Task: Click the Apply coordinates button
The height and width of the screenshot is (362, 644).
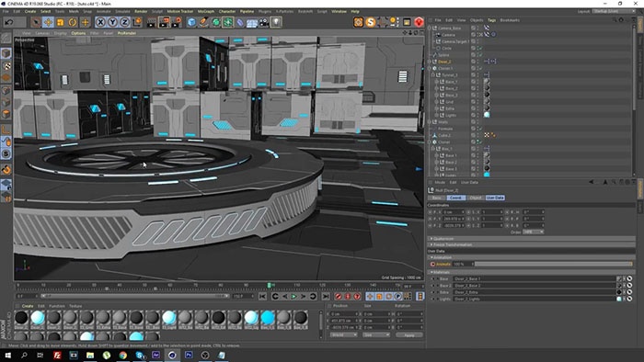Action: [409, 335]
